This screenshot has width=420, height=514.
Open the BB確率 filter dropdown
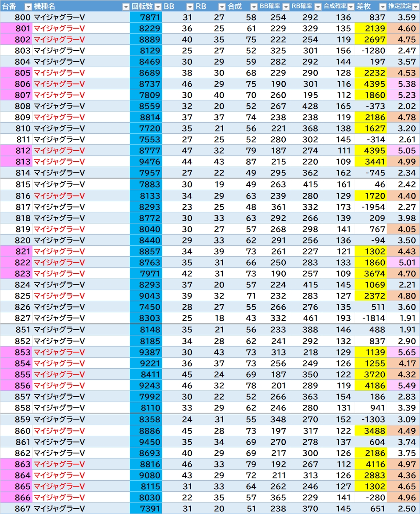(286, 7)
